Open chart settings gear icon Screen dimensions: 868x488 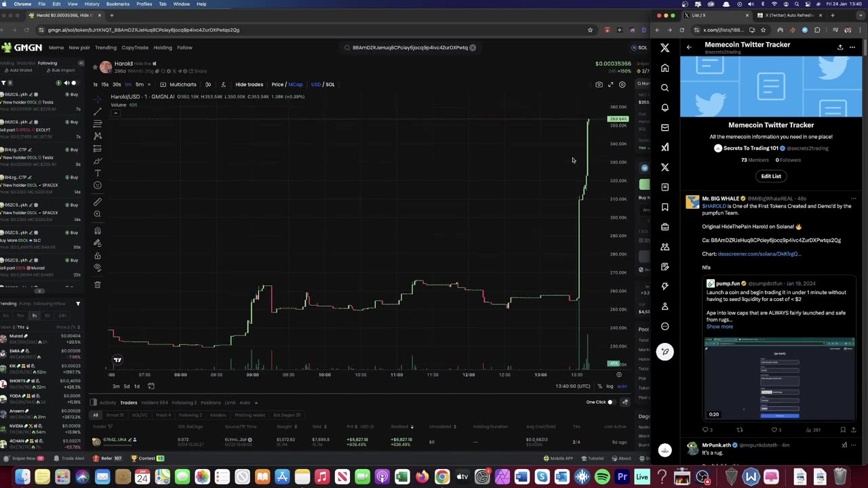coord(623,85)
